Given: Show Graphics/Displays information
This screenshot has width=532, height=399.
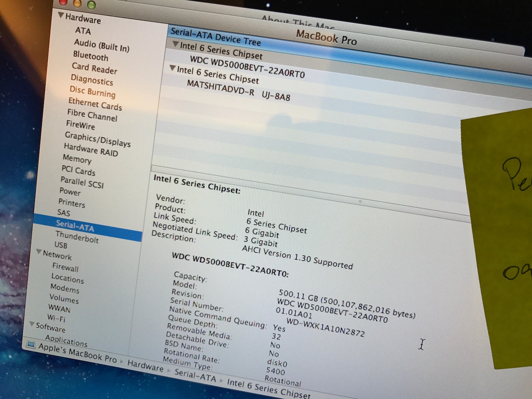Looking at the screenshot, I should tap(98, 140).
